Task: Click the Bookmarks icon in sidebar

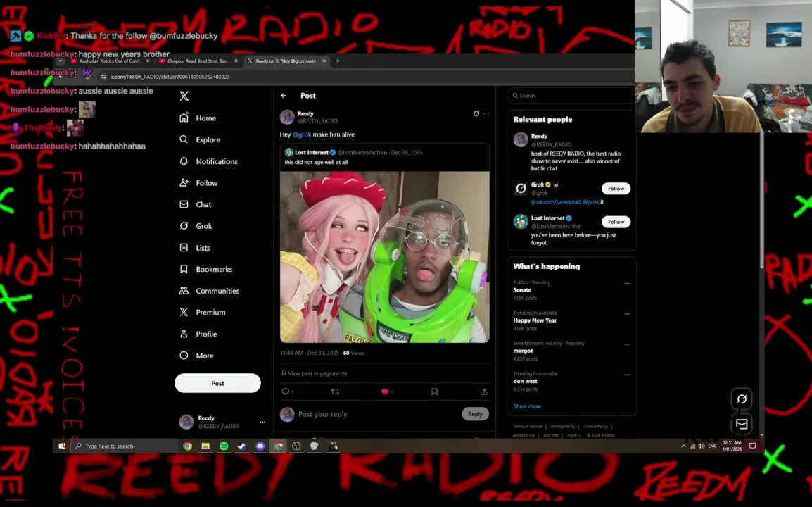Action: [184, 269]
